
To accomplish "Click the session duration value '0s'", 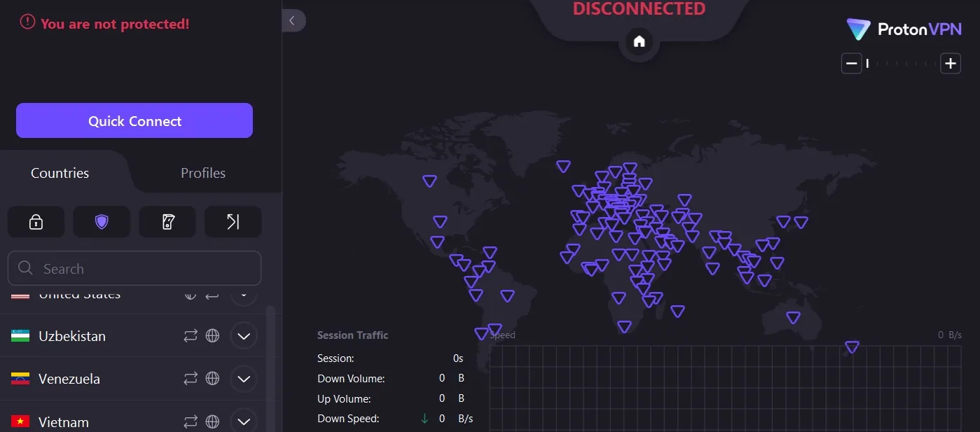I will click(458, 358).
